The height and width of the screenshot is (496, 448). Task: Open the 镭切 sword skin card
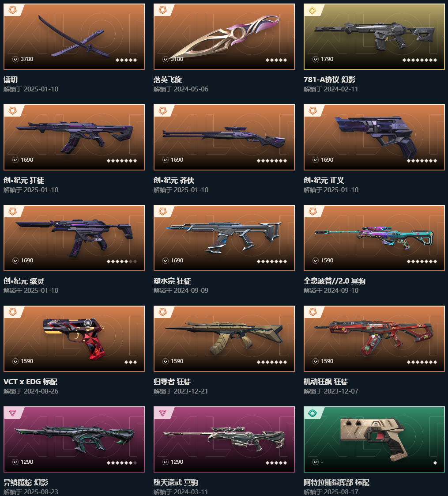click(x=74, y=37)
